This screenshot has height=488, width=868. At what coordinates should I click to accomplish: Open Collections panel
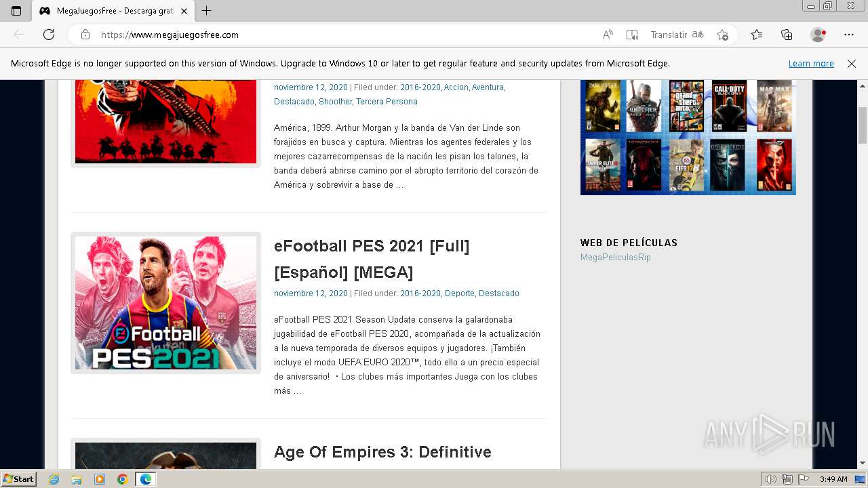(x=787, y=35)
